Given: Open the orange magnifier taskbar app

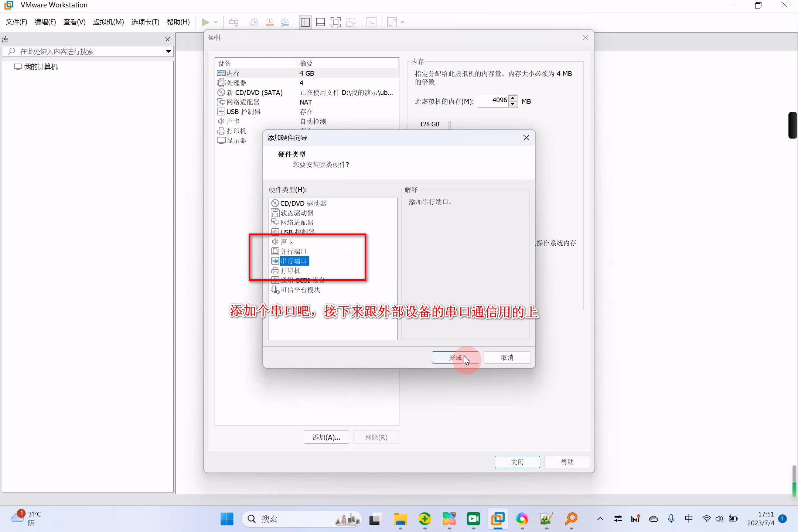Looking at the screenshot, I should click(x=571, y=519).
